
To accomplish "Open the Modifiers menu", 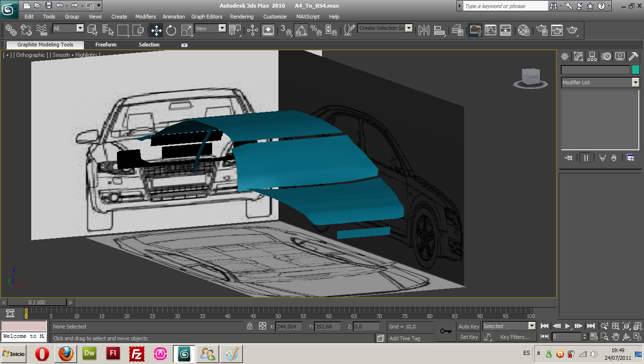I will (x=145, y=17).
